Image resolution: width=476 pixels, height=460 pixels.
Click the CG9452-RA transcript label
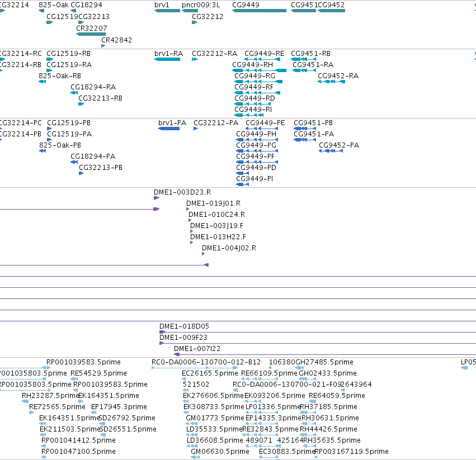338,76
